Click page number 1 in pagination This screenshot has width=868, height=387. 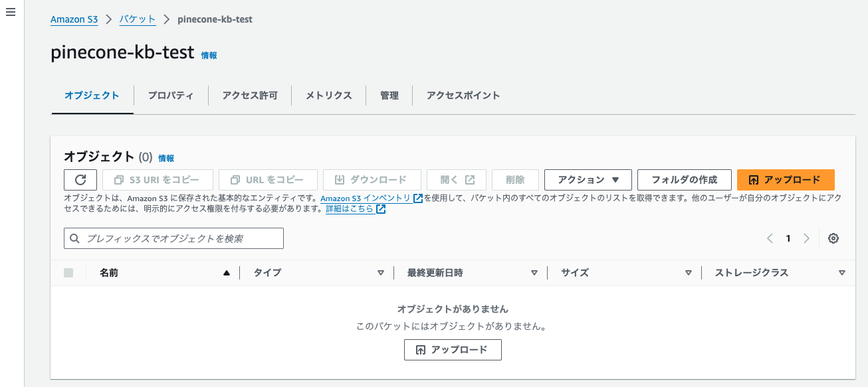788,238
